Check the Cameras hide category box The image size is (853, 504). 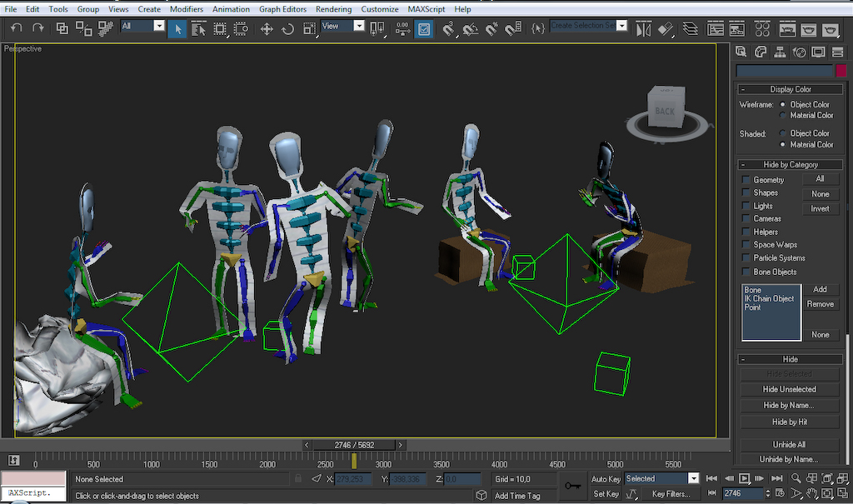point(746,219)
